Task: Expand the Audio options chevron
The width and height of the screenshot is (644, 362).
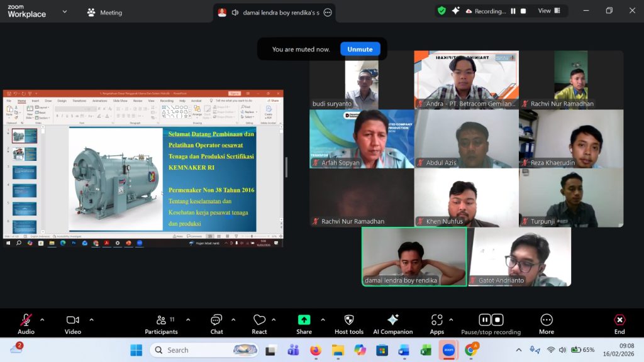Action: [x=42, y=319]
